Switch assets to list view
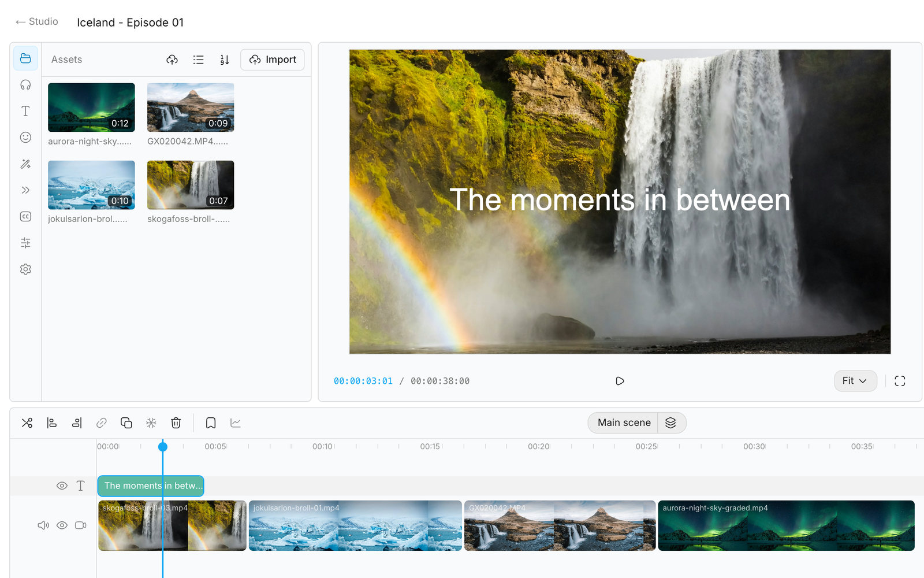924x578 pixels. (198, 60)
